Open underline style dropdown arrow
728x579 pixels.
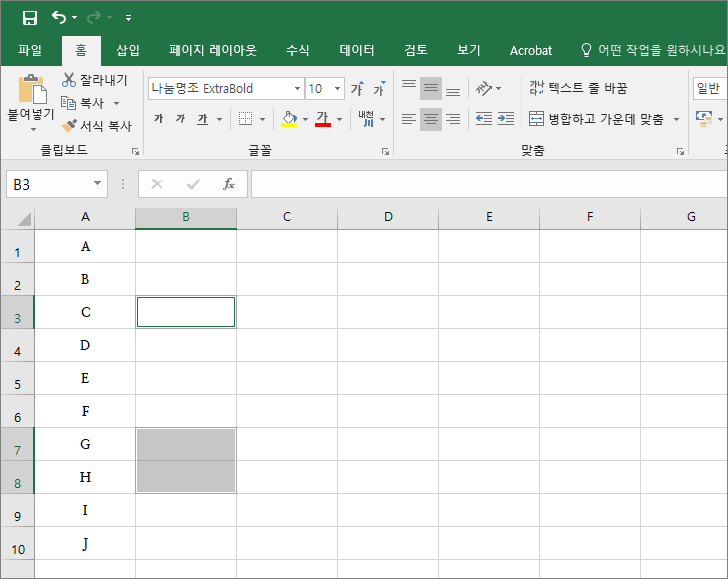220,119
